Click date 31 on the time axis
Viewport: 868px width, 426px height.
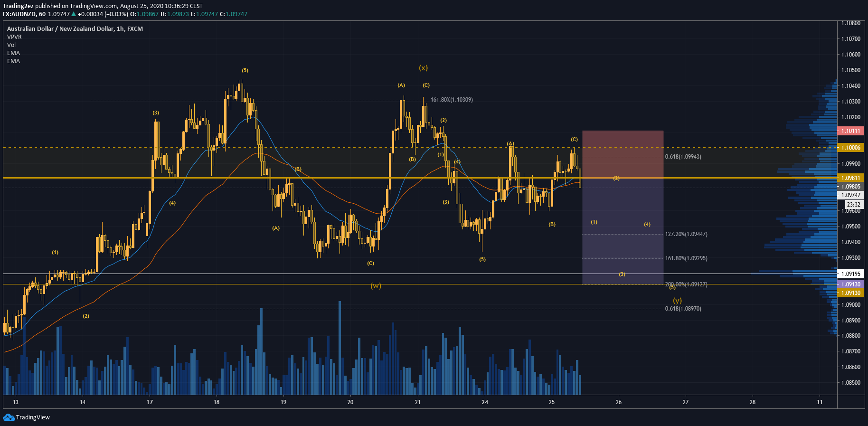(819, 402)
